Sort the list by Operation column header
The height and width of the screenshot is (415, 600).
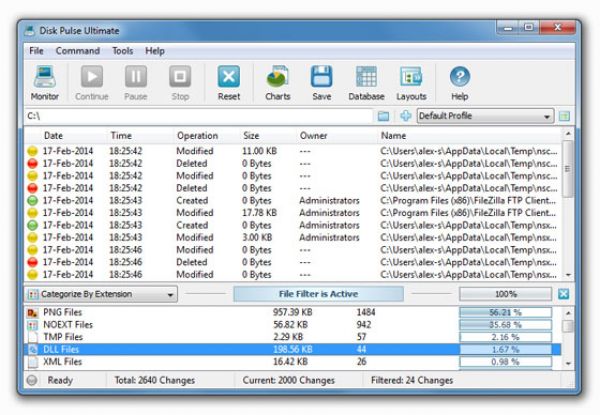click(197, 135)
